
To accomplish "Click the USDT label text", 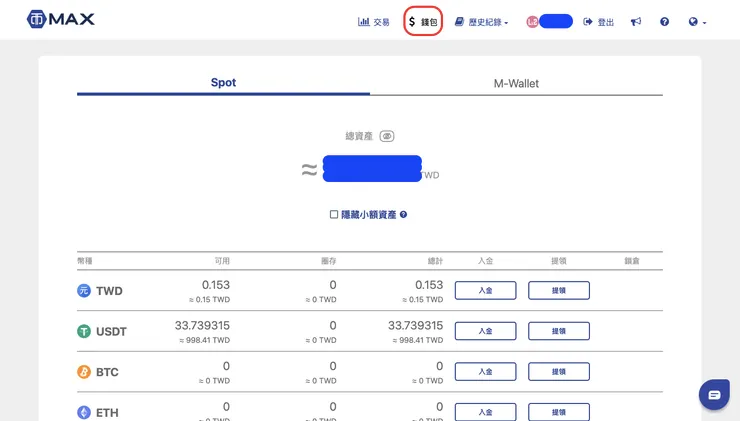I will (111, 332).
